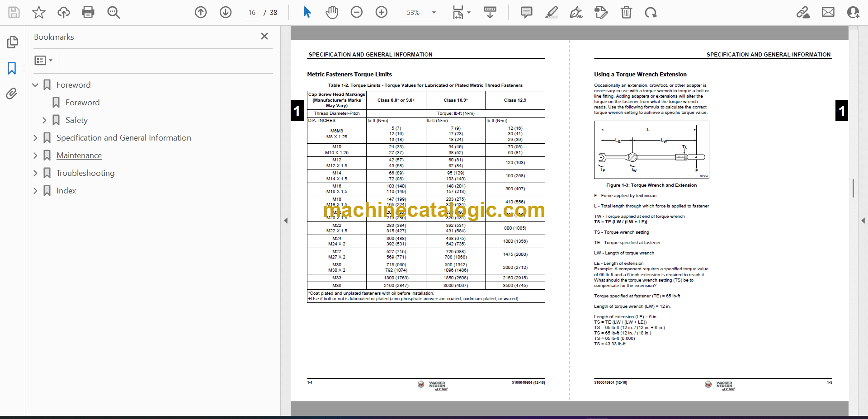Expand the Maintenance bookmark
Screen dimensions: 868x419
click(x=35, y=155)
